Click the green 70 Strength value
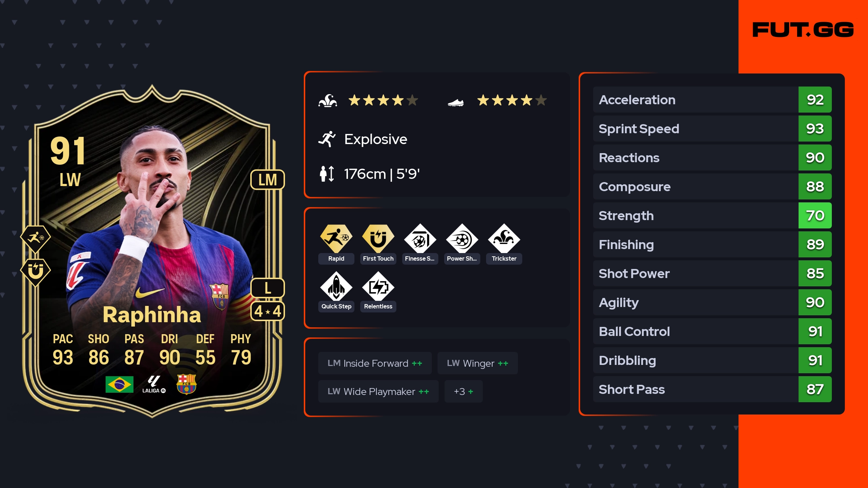The width and height of the screenshot is (868, 488). click(815, 215)
